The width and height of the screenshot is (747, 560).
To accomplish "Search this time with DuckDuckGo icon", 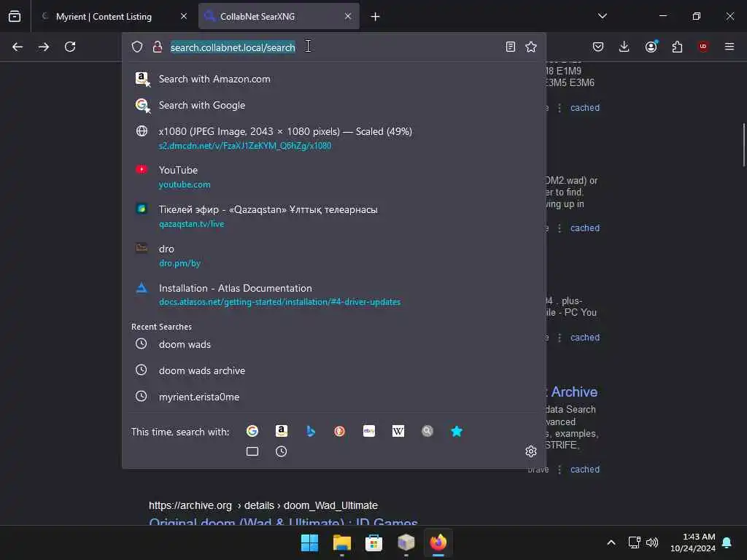I will (339, 432).
